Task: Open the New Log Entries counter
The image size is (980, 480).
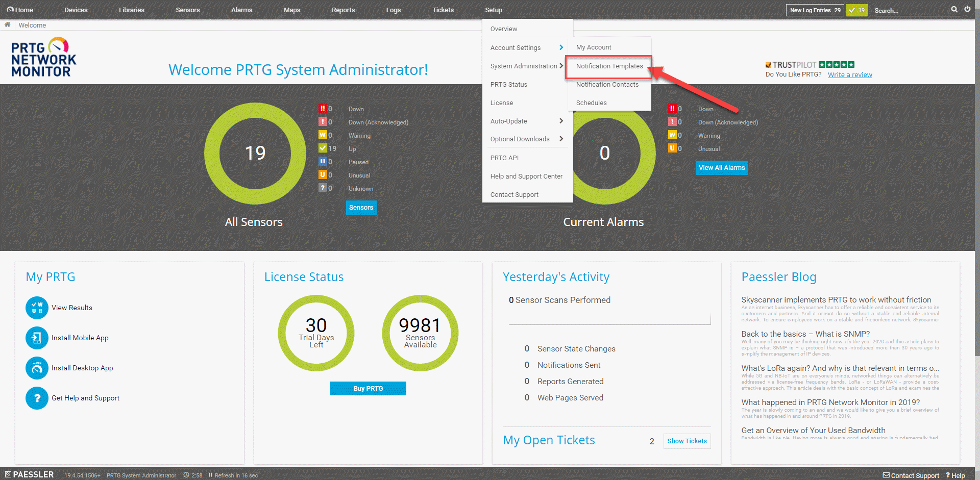Action: pos(815,10)
